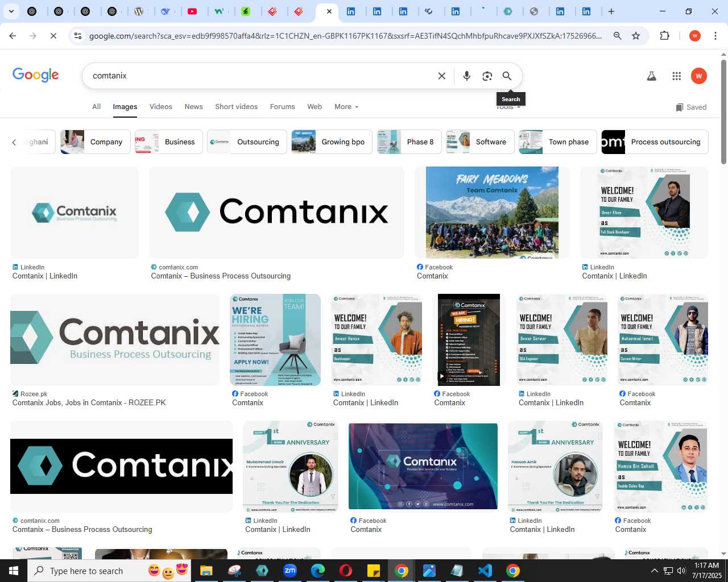Open the Extensions puzzle icon

click(x=664, y=36)
